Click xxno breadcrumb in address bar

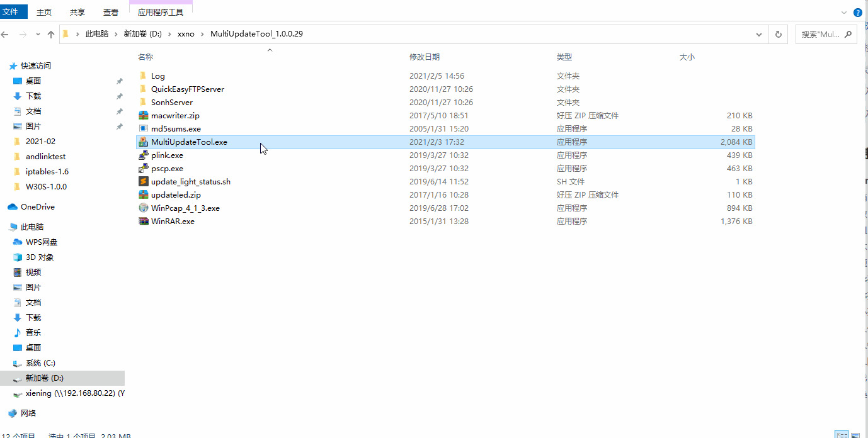point(186,34)
